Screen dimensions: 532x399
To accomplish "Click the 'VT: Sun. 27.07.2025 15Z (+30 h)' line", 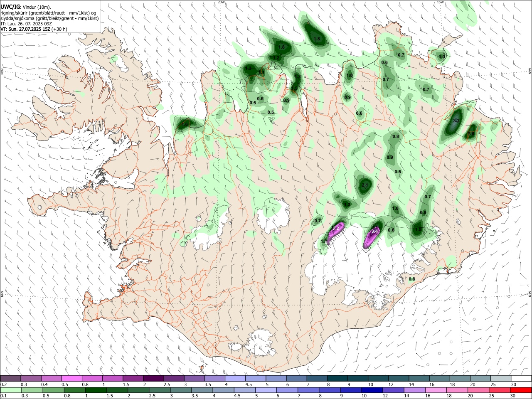I will 34,29.
